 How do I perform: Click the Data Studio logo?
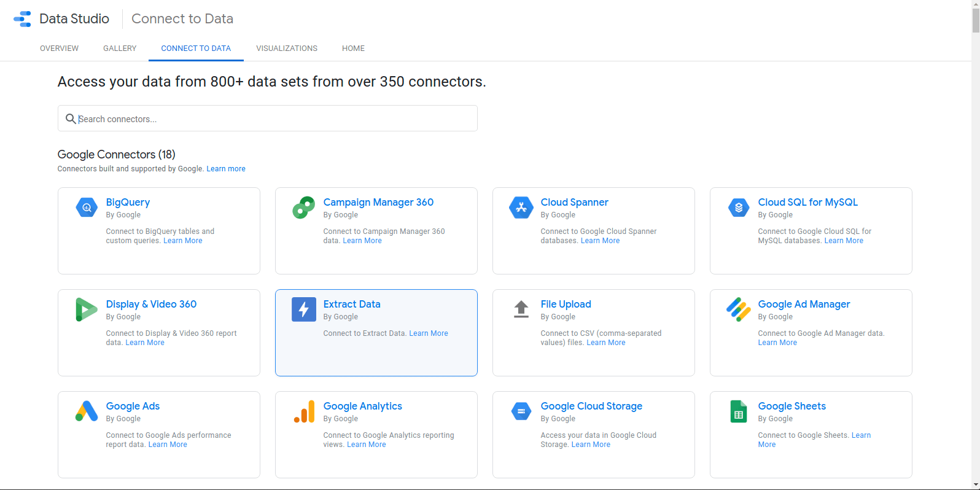[23, 19]
